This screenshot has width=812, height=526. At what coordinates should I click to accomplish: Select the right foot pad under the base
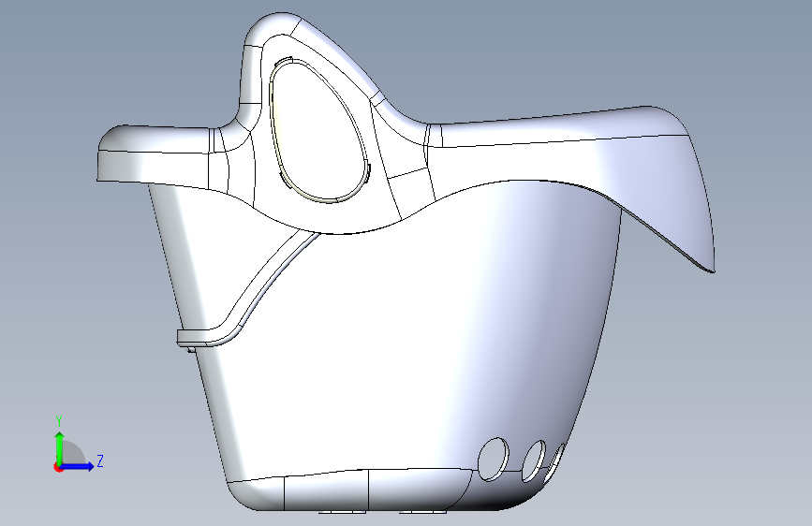[x=422, y=513]
